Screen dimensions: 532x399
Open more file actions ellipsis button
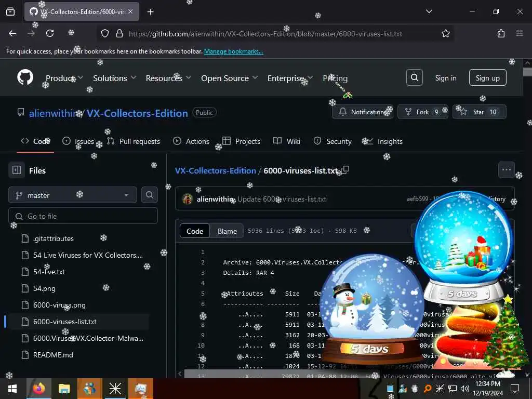[x=506, y=170]
